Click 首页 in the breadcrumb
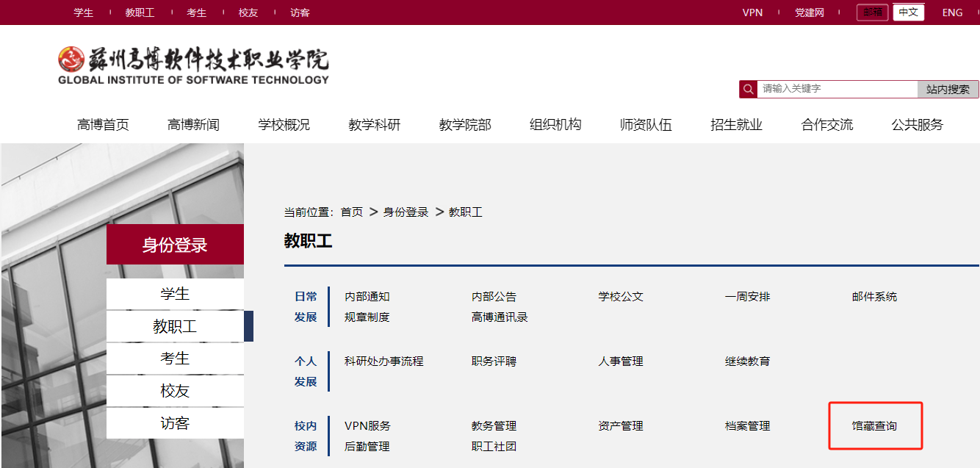This screenshot has width=980, height=468. 352,212
